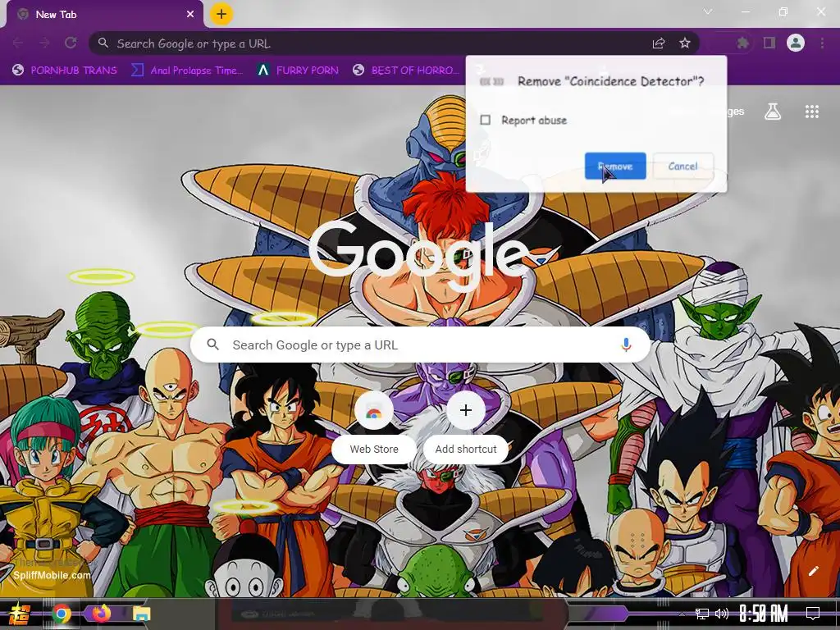
Task: Open the BEST OF HORRO... bookmark
Action: click(x=406, y=71)
